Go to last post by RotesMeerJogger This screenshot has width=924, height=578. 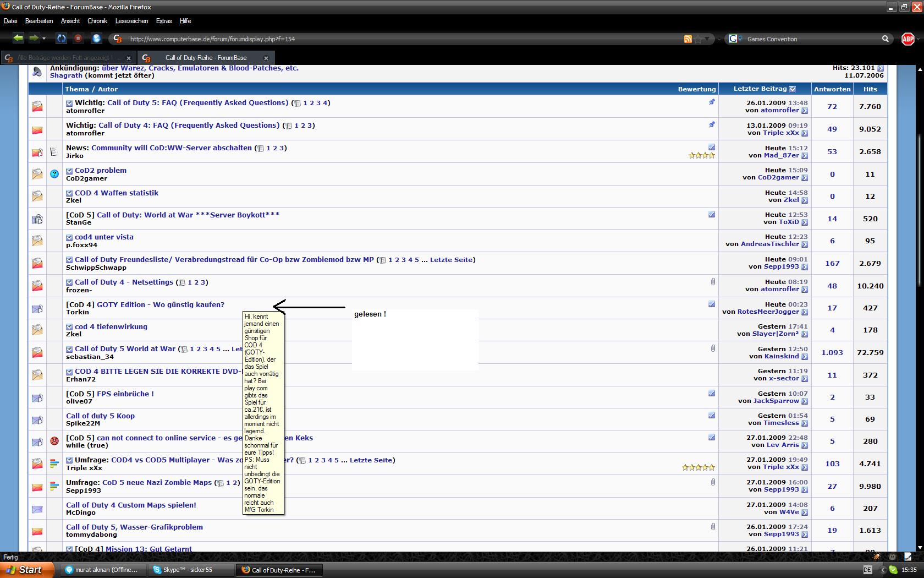pos(805,312)
